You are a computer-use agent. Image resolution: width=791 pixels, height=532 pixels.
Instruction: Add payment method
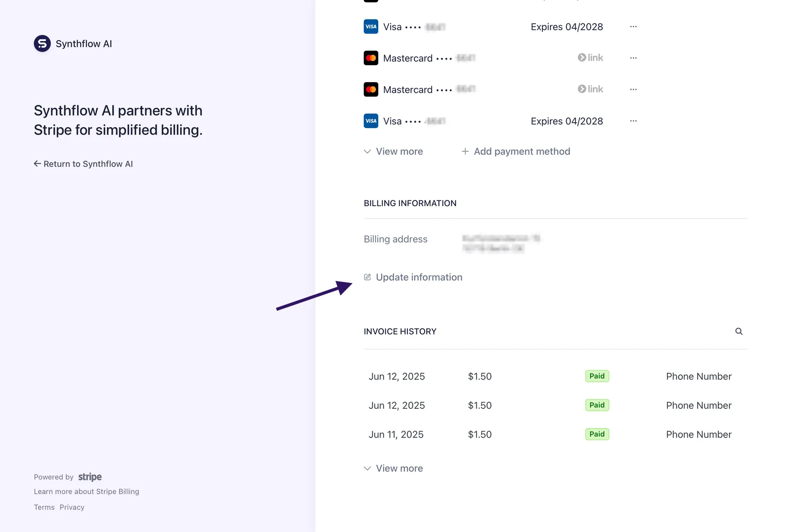(x=516, y=151)
